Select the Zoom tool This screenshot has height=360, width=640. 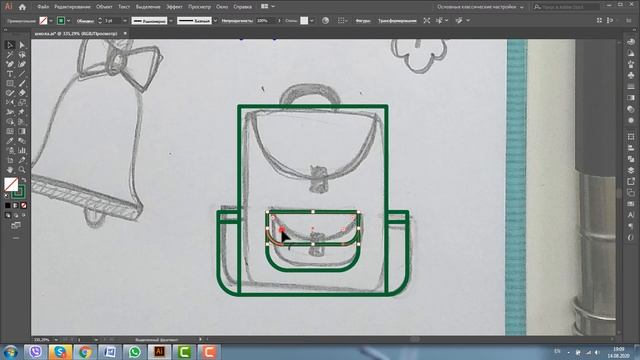pos(22,169)
